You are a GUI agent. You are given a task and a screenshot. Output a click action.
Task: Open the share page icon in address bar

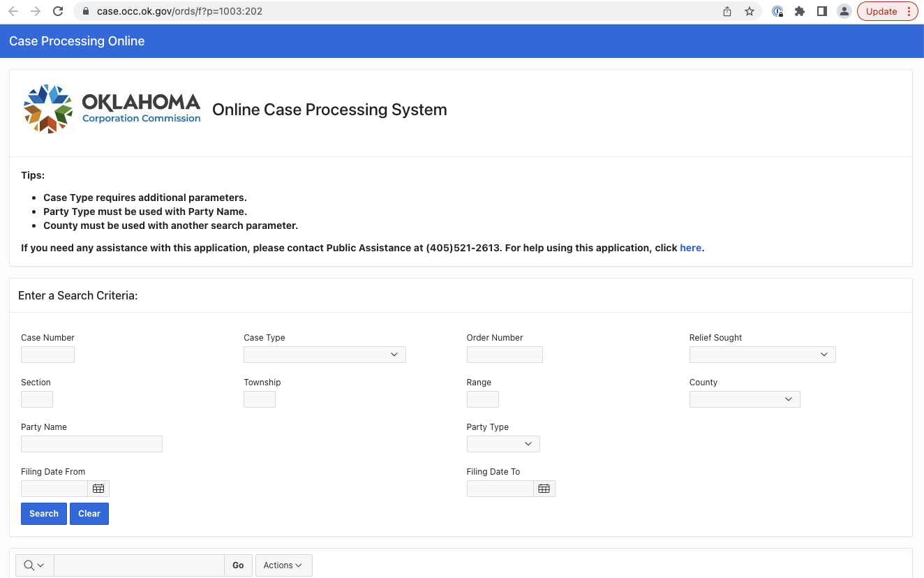[x=727, y=11]
